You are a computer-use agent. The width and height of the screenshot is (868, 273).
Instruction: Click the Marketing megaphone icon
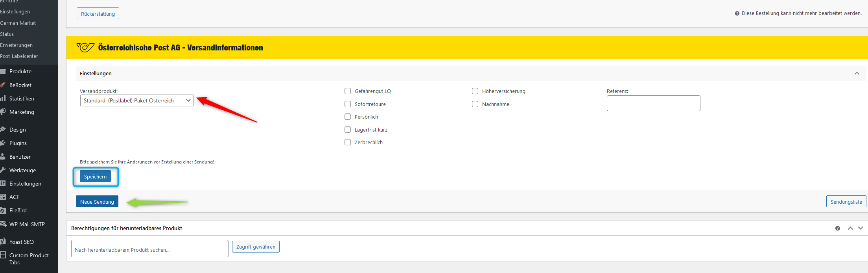[x=3, y=112]
